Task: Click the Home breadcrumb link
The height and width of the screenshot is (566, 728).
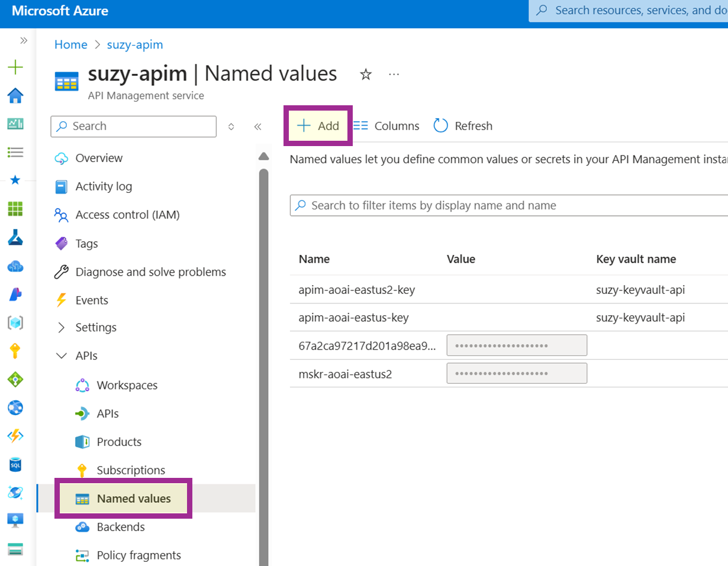Action: coord(70,45)
